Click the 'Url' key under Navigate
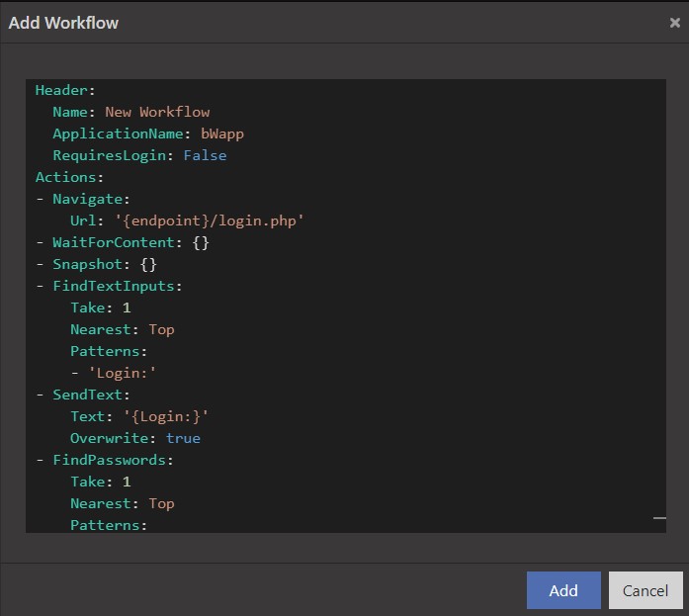689x616 pixels. 83,221
